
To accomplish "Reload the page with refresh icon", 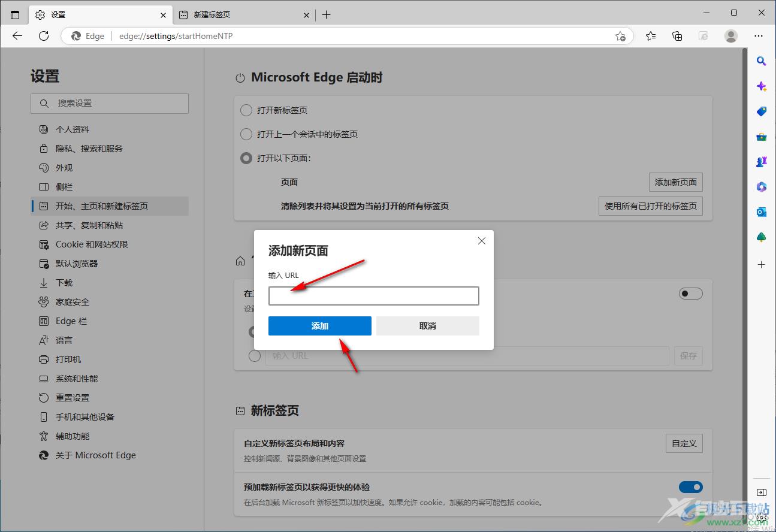I will (44, 36).
